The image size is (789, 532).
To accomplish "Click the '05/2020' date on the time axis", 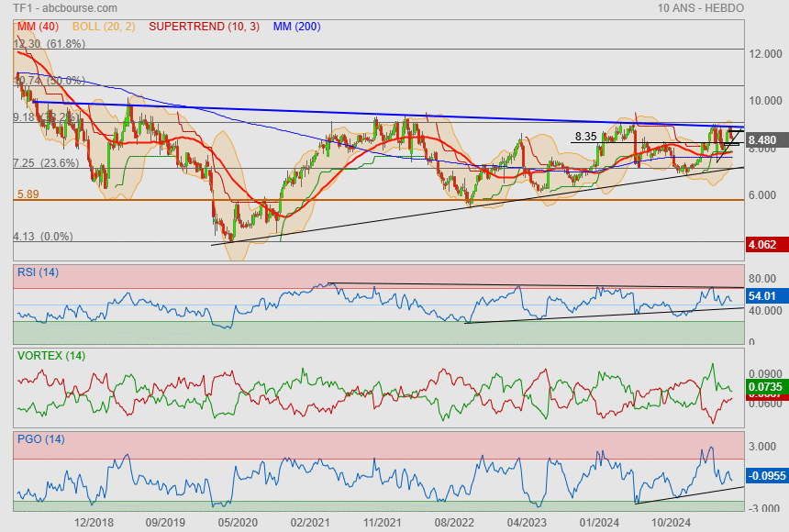I will coord(238,523).
